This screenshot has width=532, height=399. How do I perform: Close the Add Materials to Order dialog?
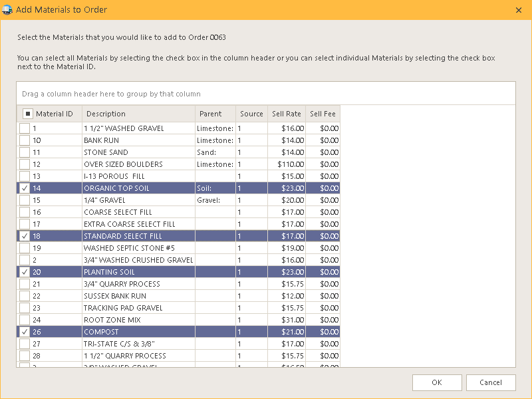518,10
